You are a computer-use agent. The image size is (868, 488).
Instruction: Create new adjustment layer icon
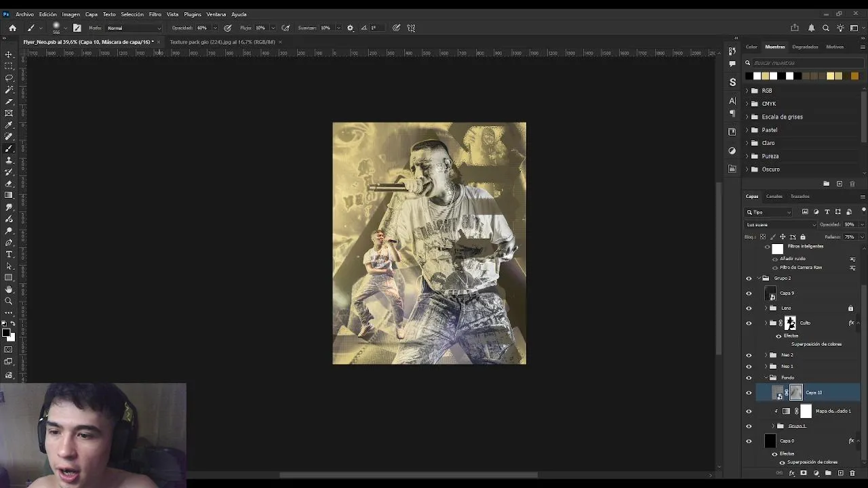coord(816,473)
